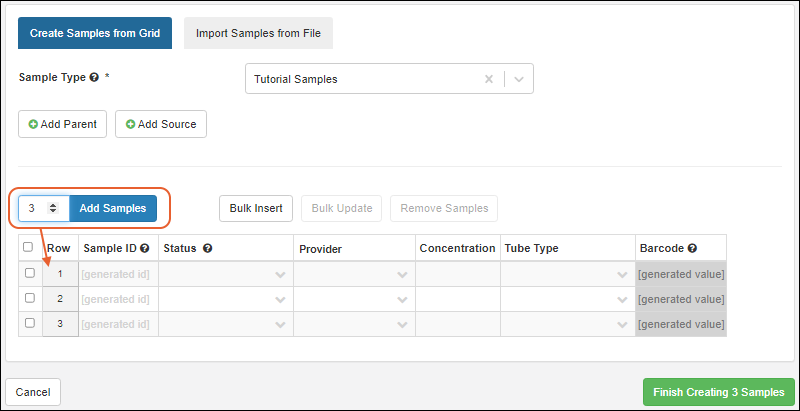Select the Create Samples from Grid tab
800x411 pixels.
(x=95, y=33)
